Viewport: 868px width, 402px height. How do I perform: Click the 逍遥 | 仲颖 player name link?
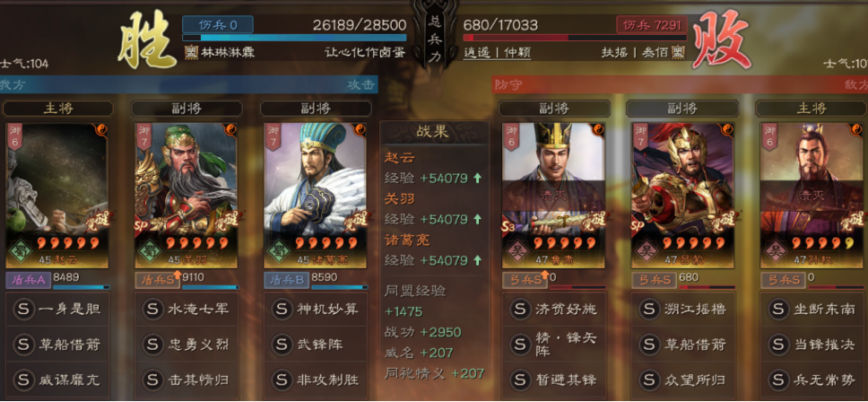point(497,53)
